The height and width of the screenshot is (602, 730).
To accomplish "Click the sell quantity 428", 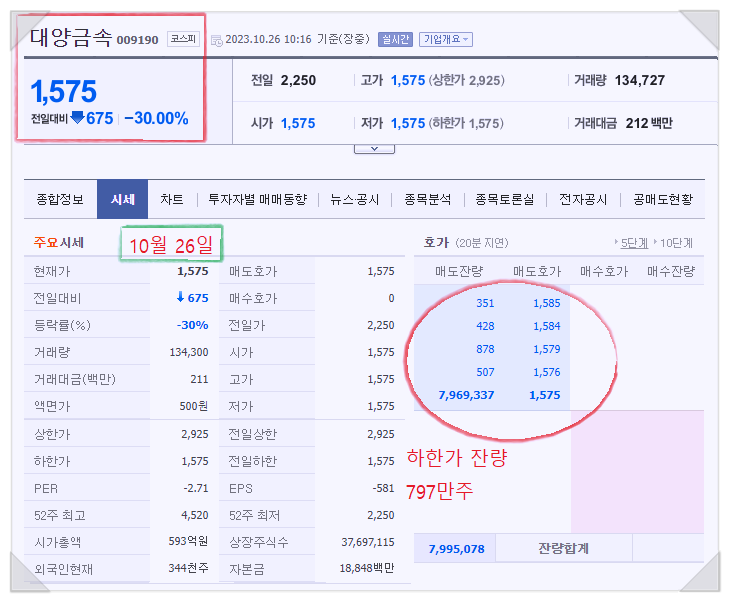I will tap(485, 326).
